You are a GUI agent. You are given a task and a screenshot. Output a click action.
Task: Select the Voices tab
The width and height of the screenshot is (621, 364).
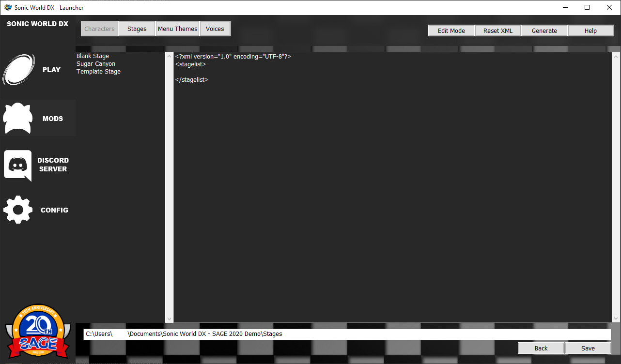click(x=215, y=29)
